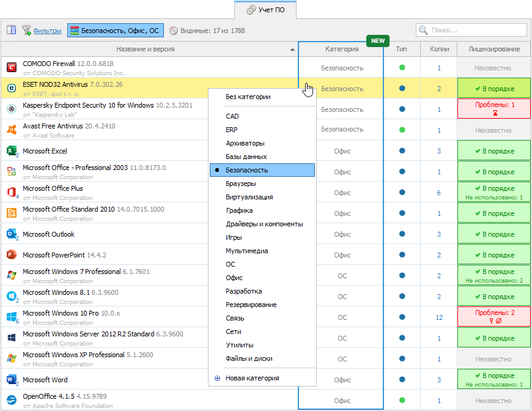Screen dimensions: 532x411
Task: Open copies count 12 for Windows 10 Pro
Action: pyautogui.click(x=439, y=317)
